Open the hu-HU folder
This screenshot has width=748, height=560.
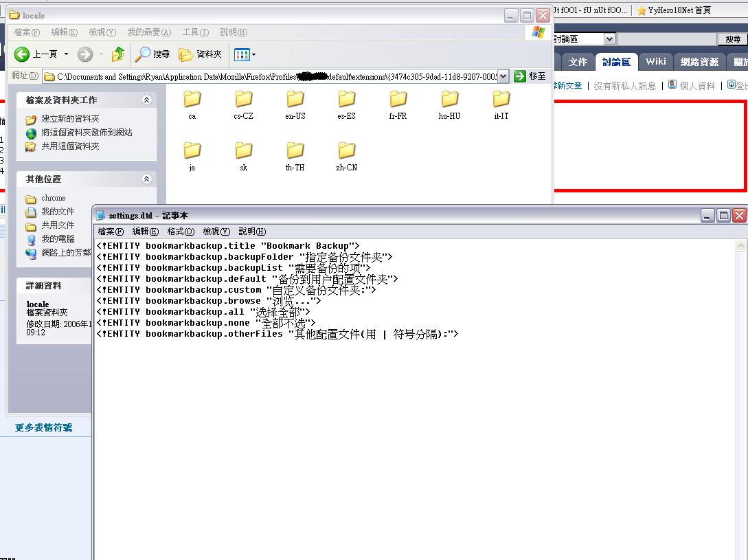449,104
